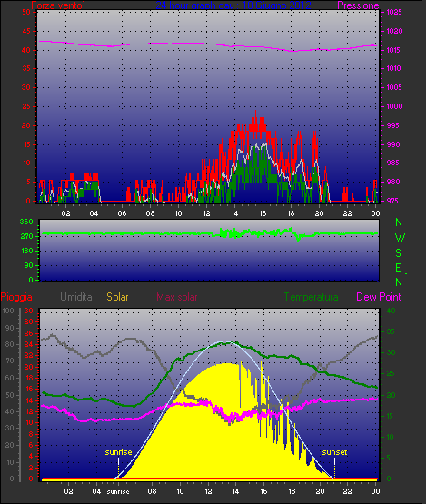The height and width of the screenshot is (504, 426).
Task: Click hour 16 on wind graph axis
Action: click(263, 213)
